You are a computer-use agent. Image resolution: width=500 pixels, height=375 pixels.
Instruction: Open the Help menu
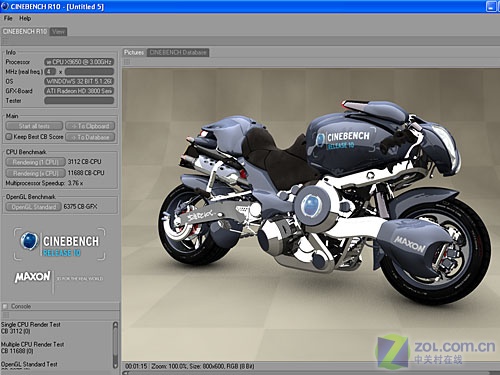(x=25, y=18)
